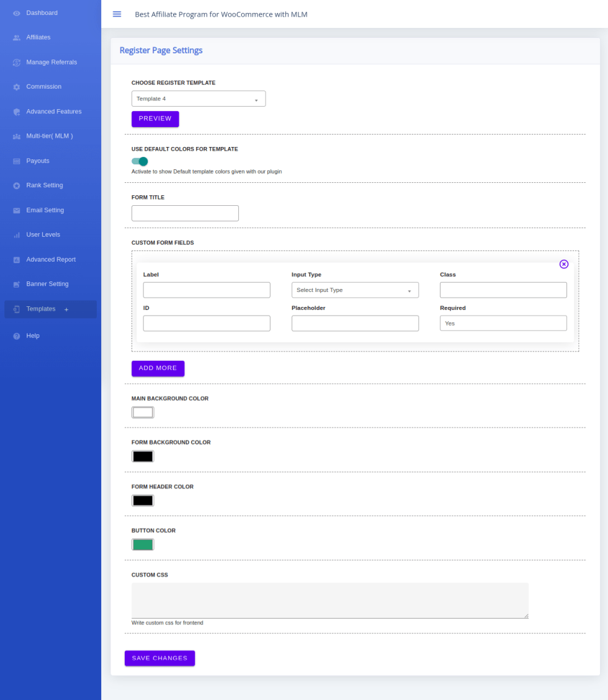Open Main Background Color swatch

143,412
